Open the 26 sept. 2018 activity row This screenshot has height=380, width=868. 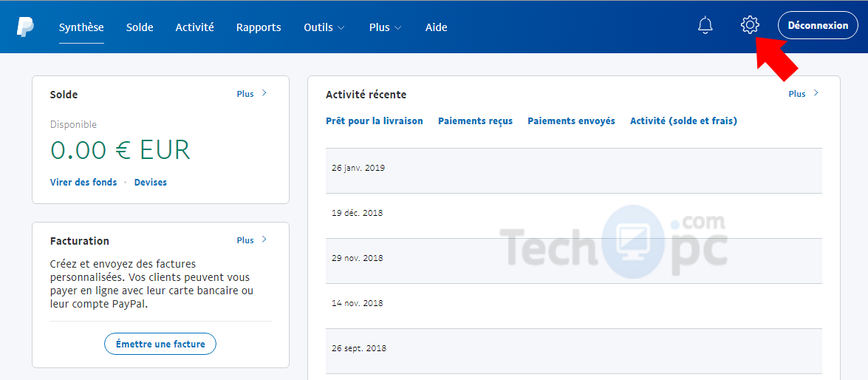(574, 351)
